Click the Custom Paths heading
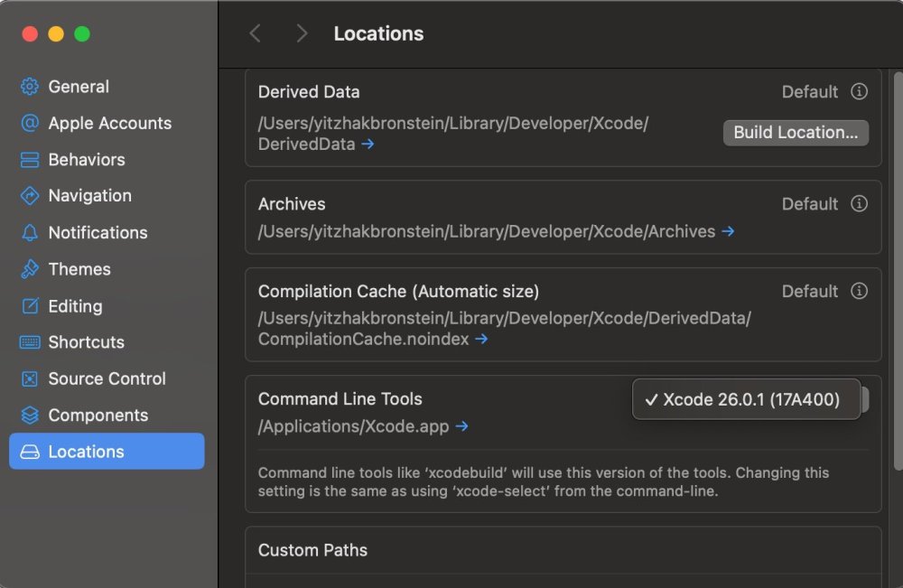The image size is (903, 588). (x=312, y=550)
